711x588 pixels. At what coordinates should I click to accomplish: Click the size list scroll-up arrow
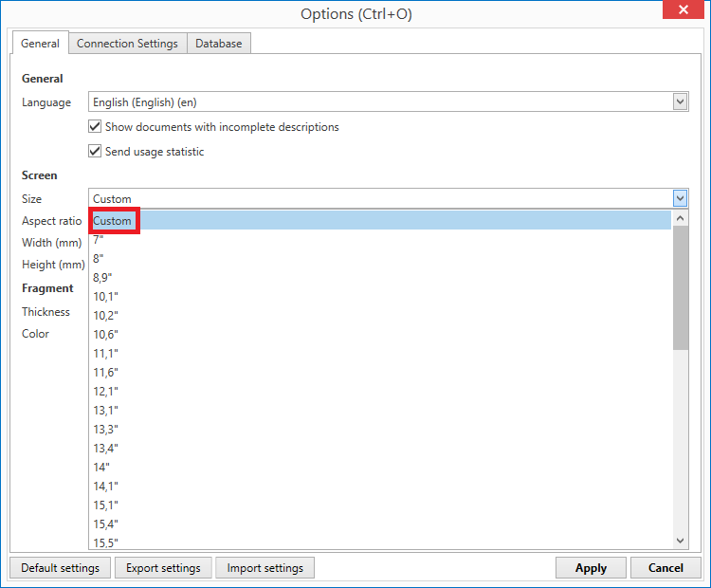coord(680,218)
